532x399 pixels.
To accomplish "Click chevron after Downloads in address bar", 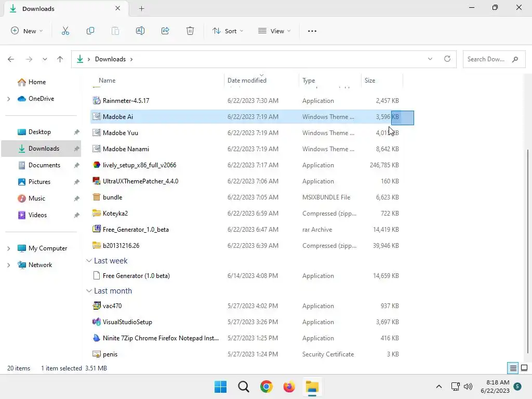I will (131, 59).
